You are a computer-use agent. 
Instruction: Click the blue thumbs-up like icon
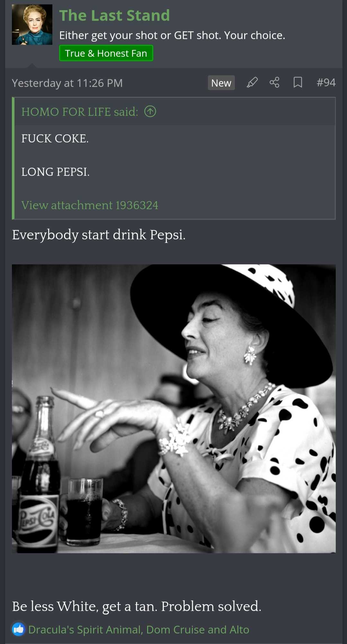[x=18, y=629]
